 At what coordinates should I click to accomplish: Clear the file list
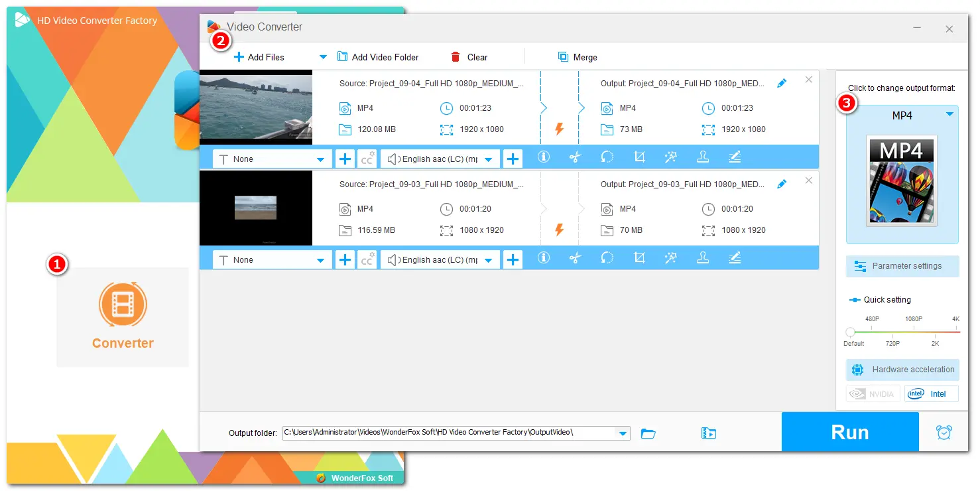click(x=469, y=57)
